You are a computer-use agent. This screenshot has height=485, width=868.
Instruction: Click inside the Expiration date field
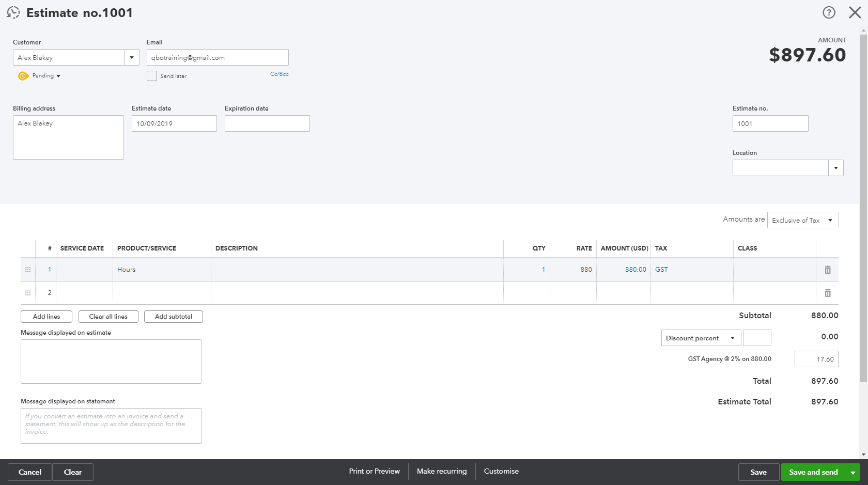267,123
